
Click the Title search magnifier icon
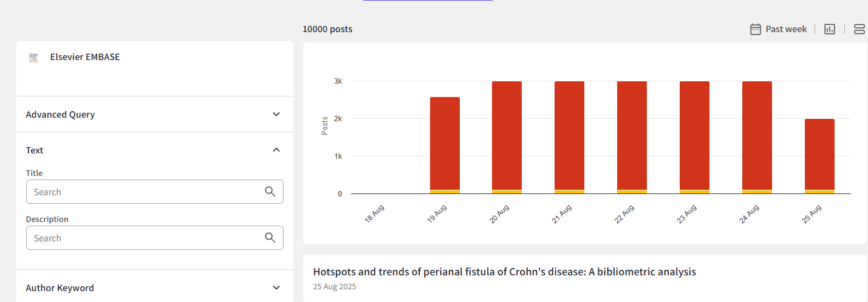coord(270,192)
